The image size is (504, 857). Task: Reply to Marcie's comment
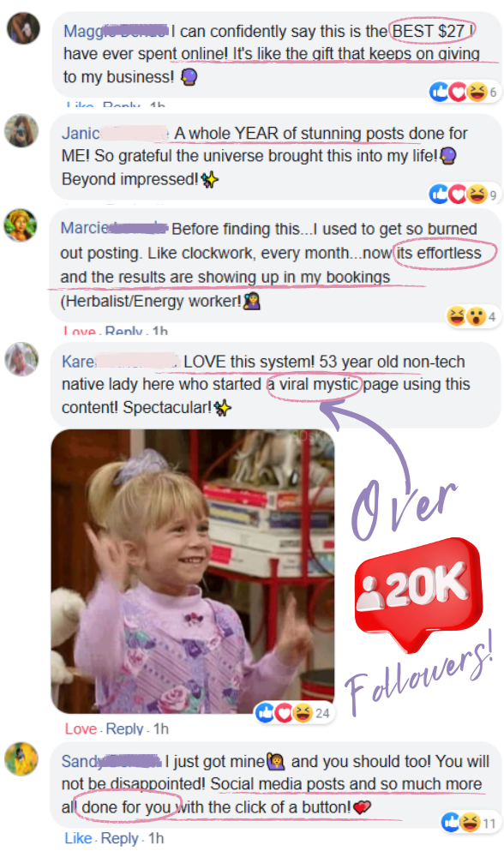(123, 331)
